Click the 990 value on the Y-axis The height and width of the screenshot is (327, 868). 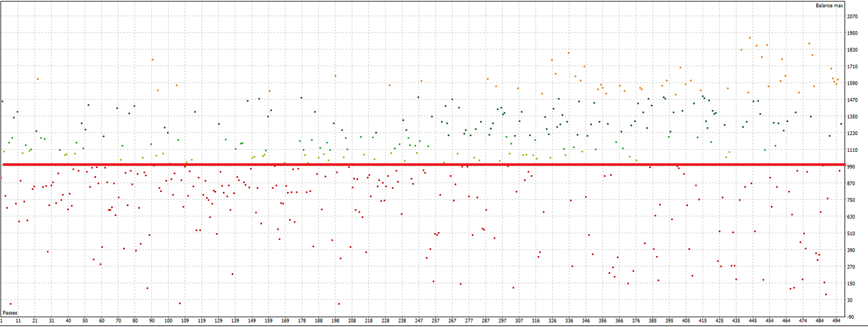coord(851,167)
